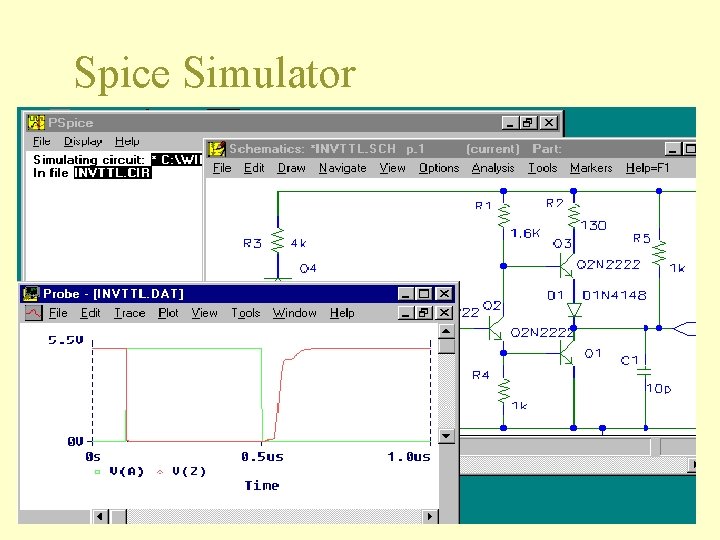Select the 10p capacitor value

pyautogui.click(x=658, y=389)
